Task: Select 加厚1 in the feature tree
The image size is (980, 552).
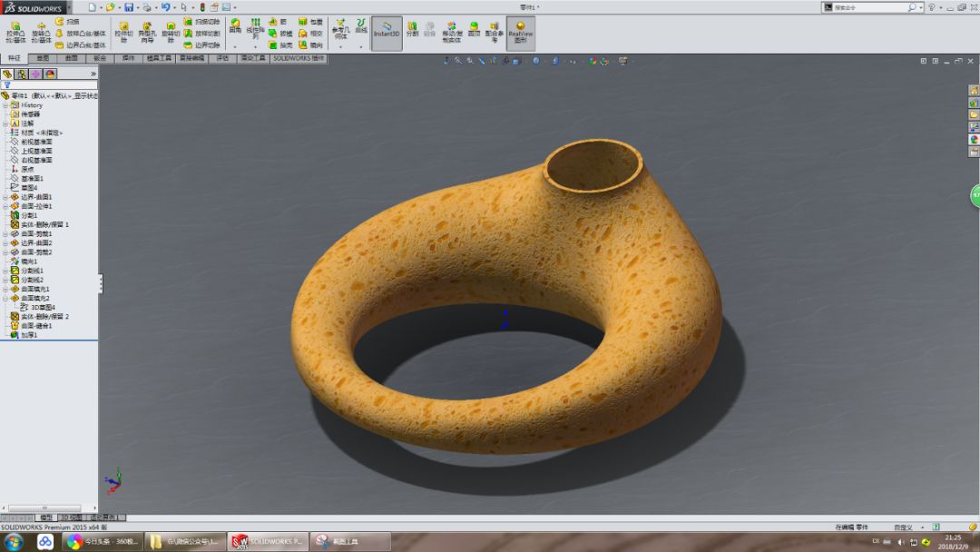Action: coord(31,333)
